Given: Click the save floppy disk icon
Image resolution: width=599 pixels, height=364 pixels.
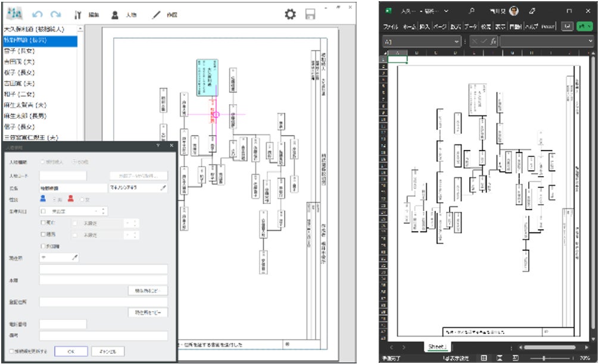Looking at the screenshot, I should pos(310,14).
